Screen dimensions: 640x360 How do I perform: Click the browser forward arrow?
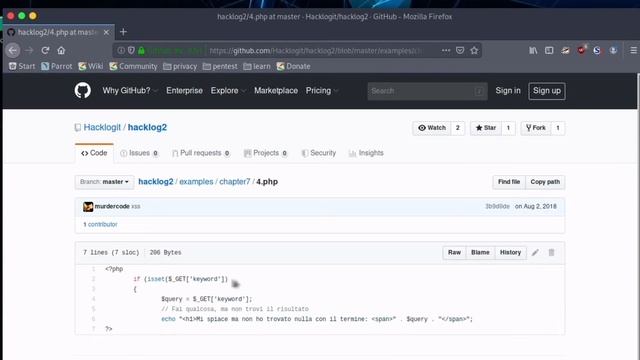29,51
